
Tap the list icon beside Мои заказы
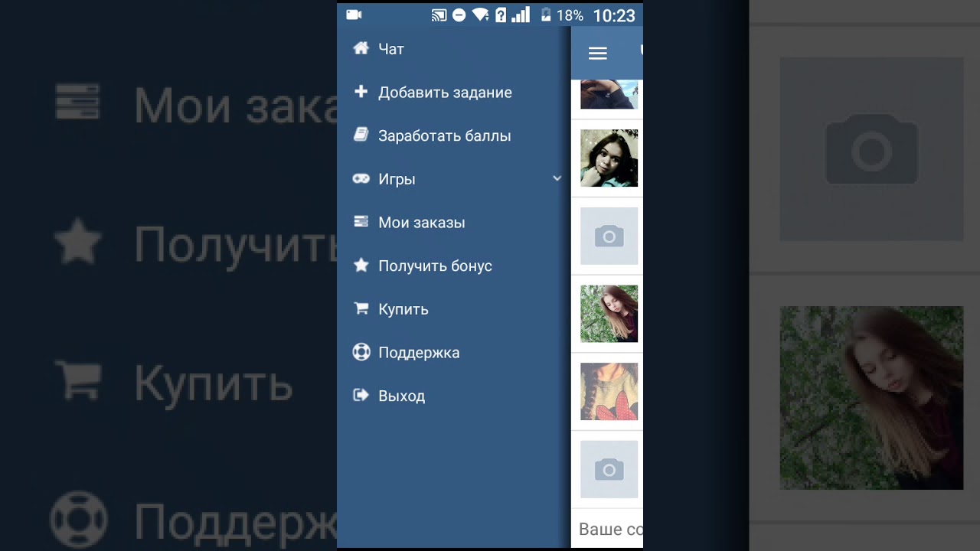click(x=361, y=222)
